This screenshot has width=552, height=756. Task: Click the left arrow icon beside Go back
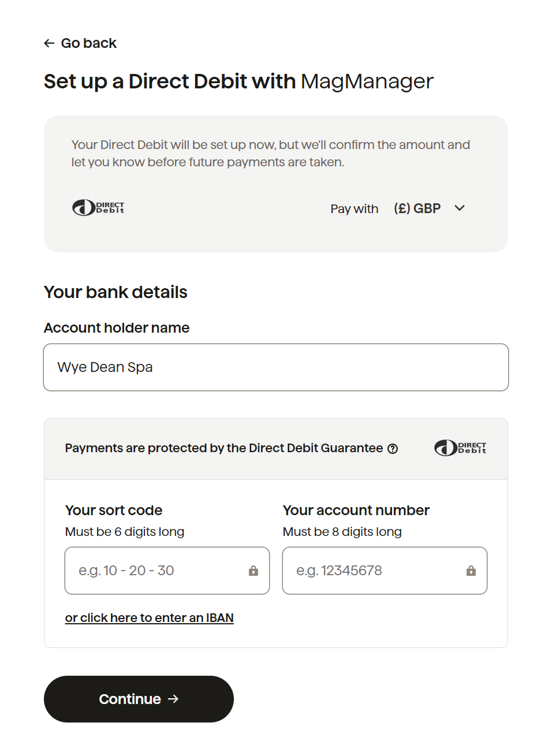(49, 43)
